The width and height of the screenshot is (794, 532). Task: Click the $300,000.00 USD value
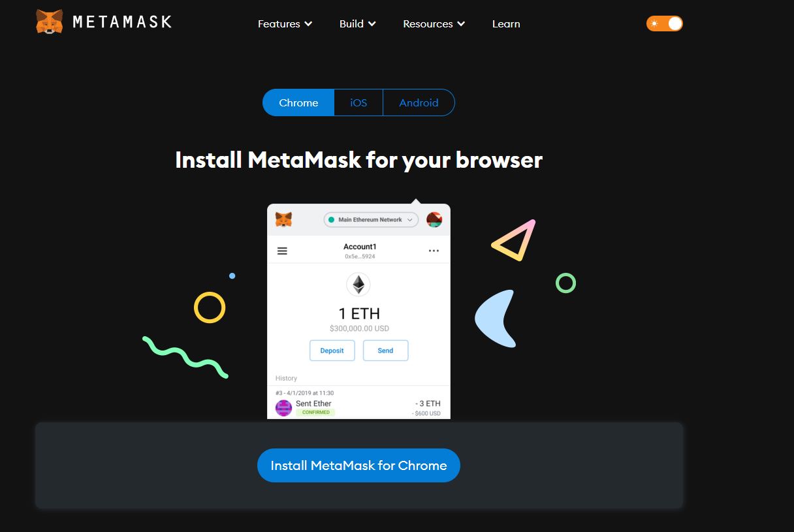point(359,328)
